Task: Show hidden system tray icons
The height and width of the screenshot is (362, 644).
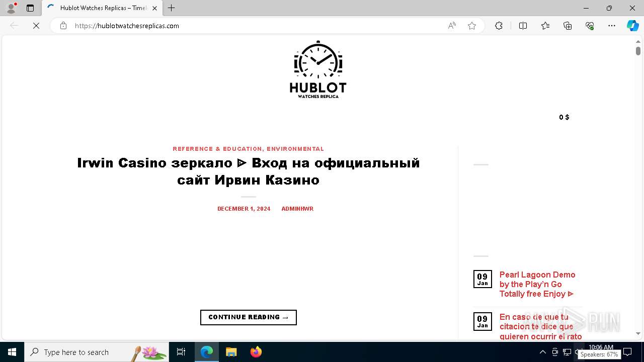Action: point(542,352)
